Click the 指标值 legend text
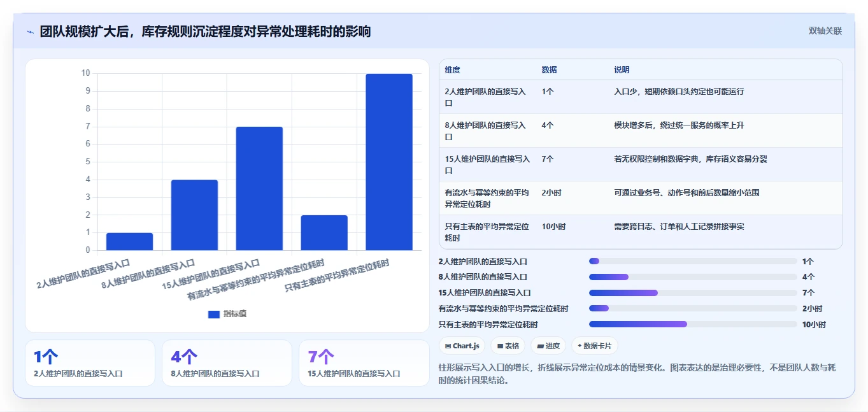 (235, 314)
